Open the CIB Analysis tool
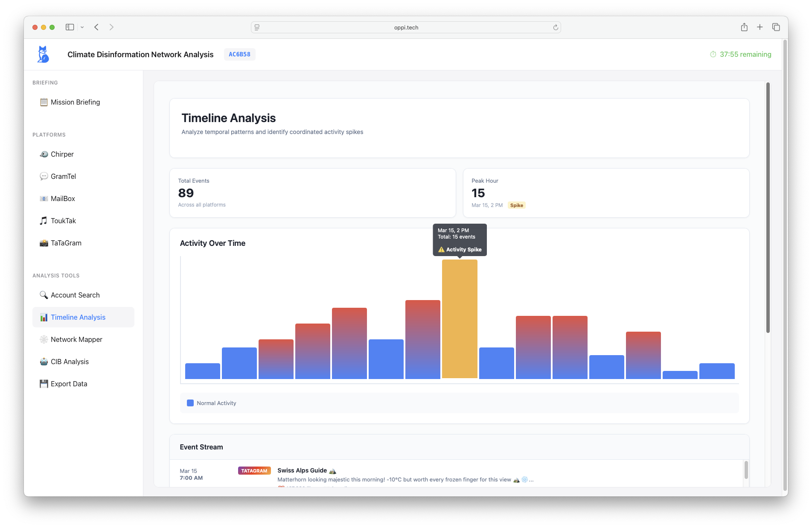The width and height of the screenshot is (812, 528). (x=70, y=362)
